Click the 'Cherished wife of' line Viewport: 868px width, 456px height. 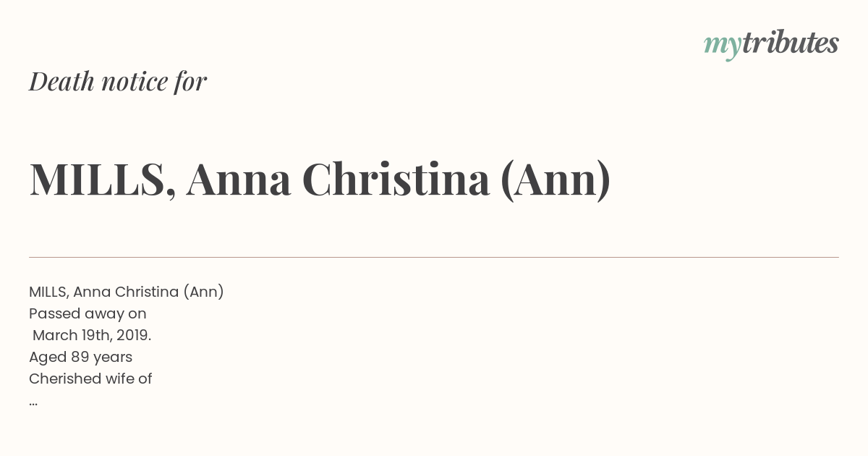point(90,379)
